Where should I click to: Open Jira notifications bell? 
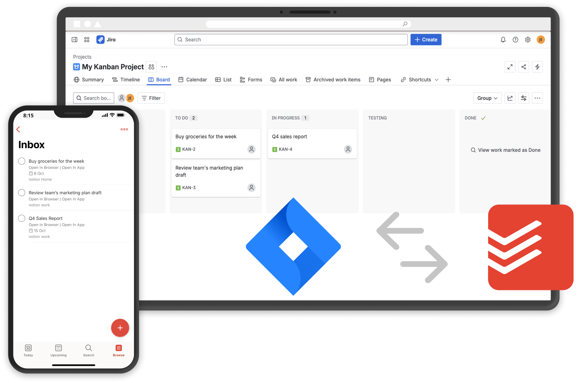point(503,39)
